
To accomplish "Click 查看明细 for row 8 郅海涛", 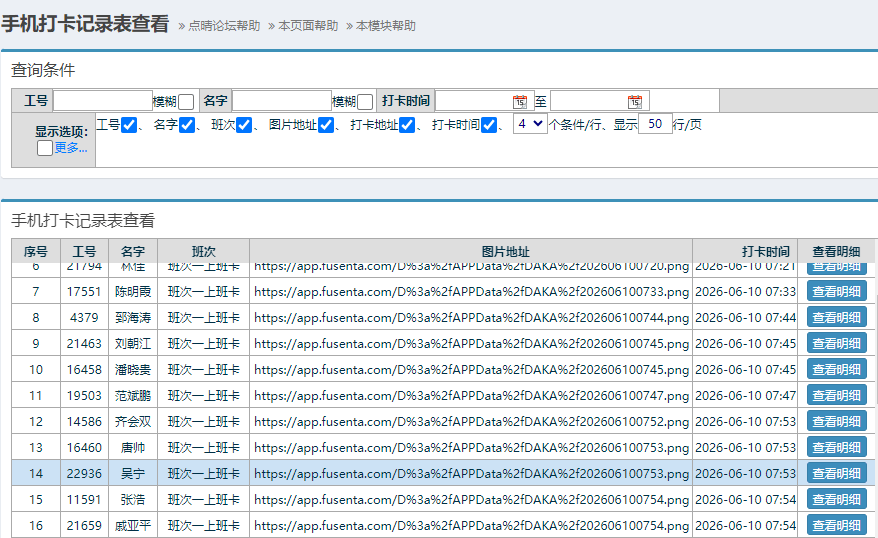I will [837, 317].
